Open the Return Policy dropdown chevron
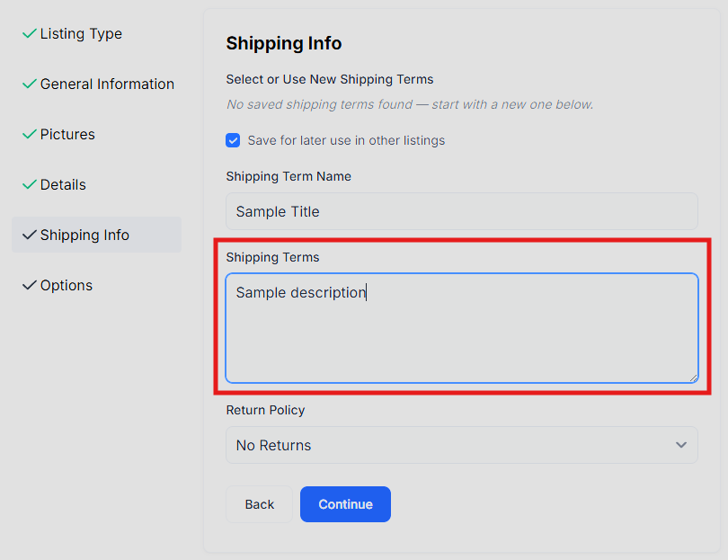728x560 pixels. coord(681,445)
